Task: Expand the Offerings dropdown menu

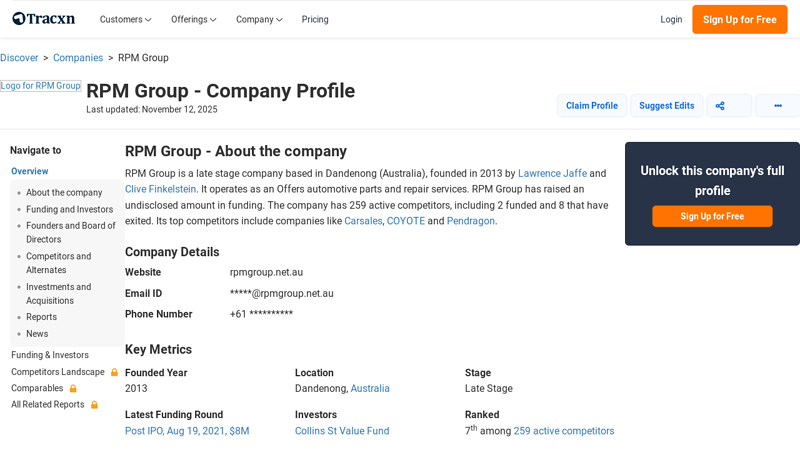Action: pyautogui.click(x=194, y=20)
